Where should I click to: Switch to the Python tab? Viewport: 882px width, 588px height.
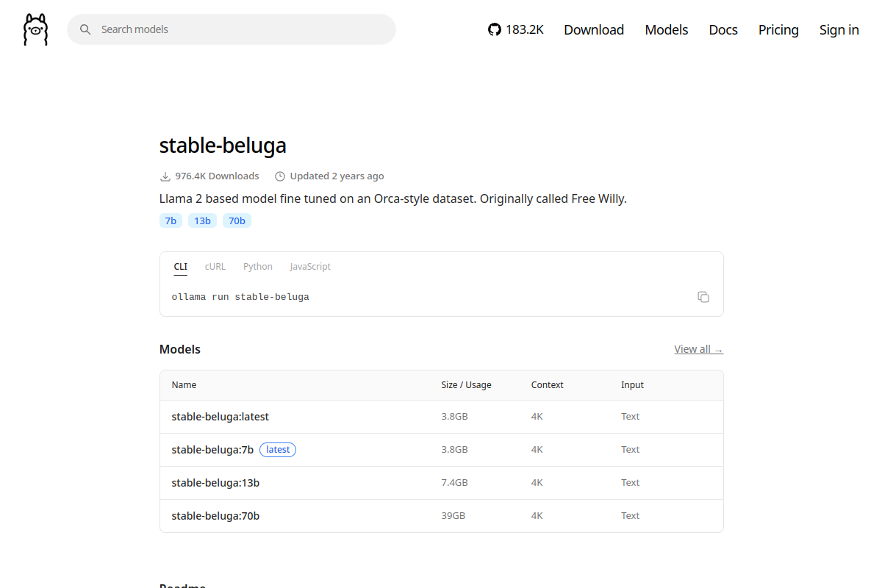(258, 267)
